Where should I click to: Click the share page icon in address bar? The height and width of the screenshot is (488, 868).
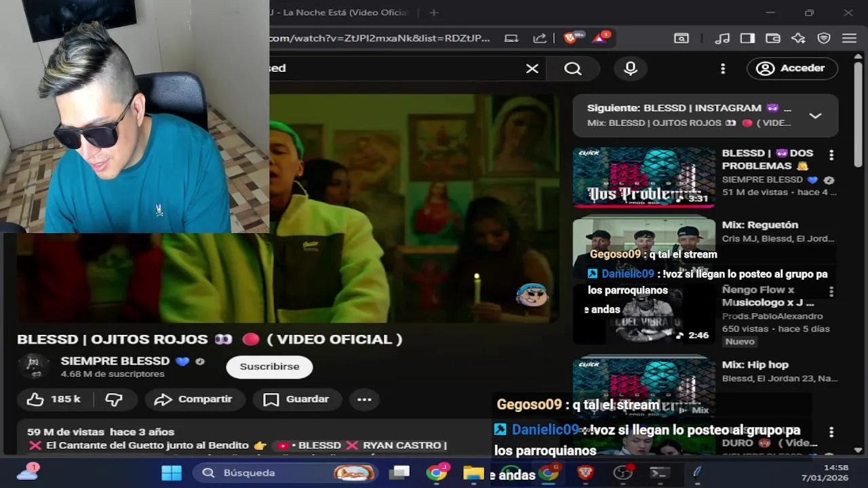(540, 38)
